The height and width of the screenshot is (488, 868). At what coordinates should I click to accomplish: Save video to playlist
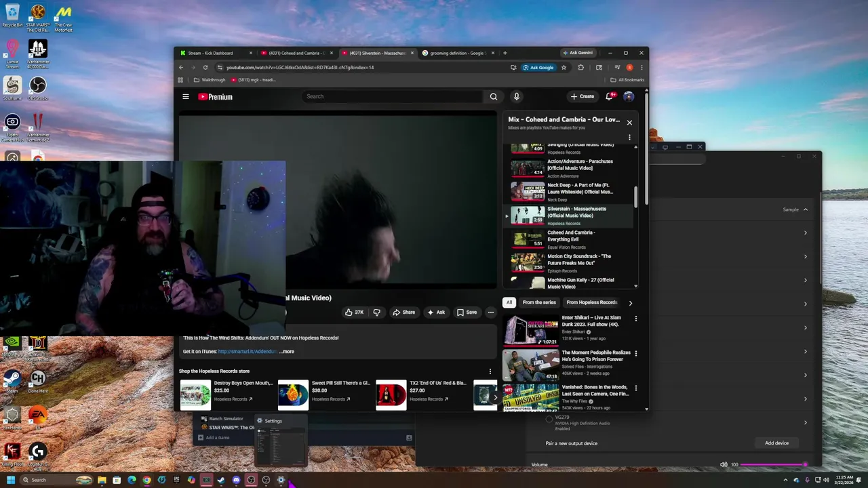click(x=467, y=312)
